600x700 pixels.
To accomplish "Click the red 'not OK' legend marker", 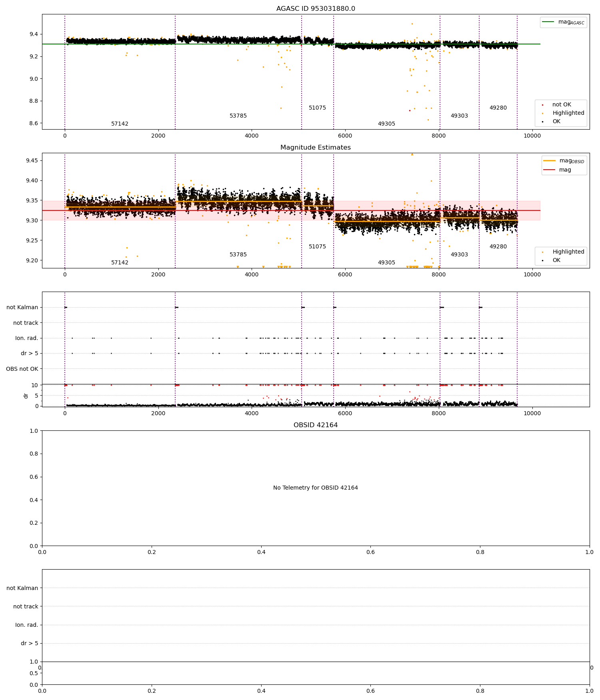I will tap(542, 105).
